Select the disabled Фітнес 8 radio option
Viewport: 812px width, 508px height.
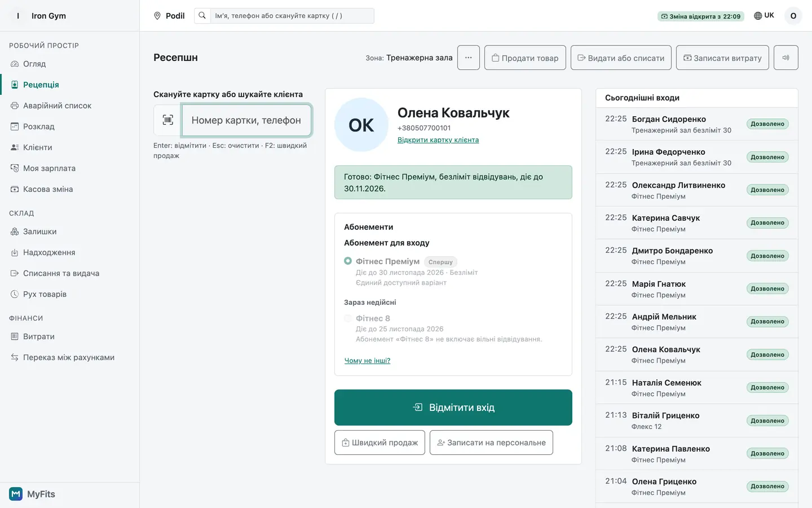point(348,318)
